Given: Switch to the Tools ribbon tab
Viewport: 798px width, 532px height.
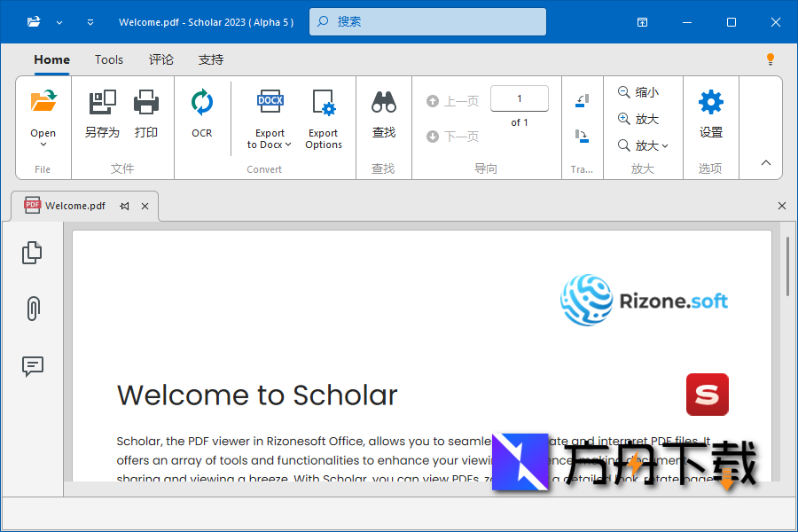Looking at the screenshot, I should coord(108,59).
